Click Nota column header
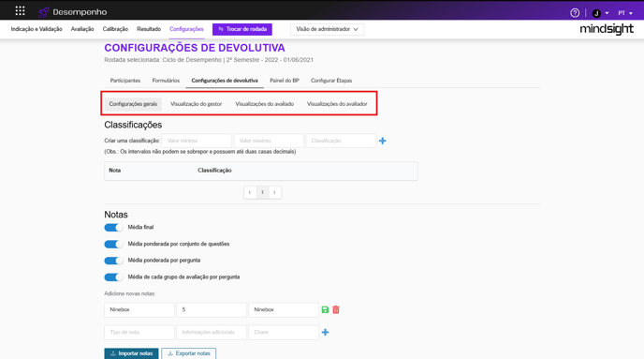This screenshot has height=359, width=644. (114, 171)
